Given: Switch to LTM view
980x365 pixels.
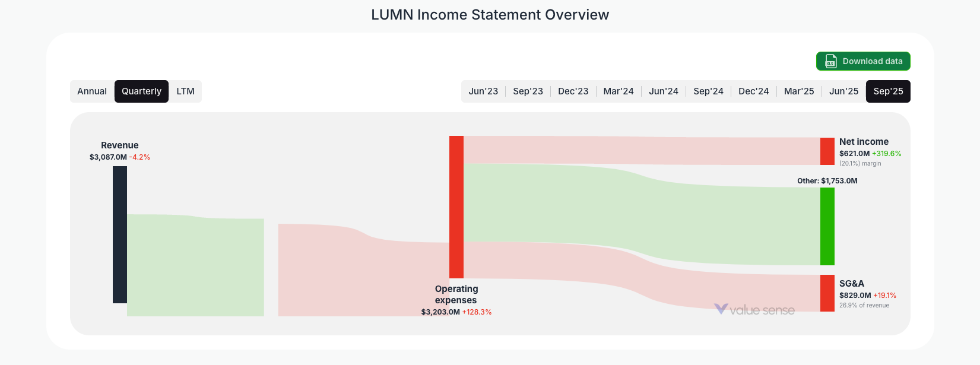Looking at the screenshot, I should pos(186,91).
